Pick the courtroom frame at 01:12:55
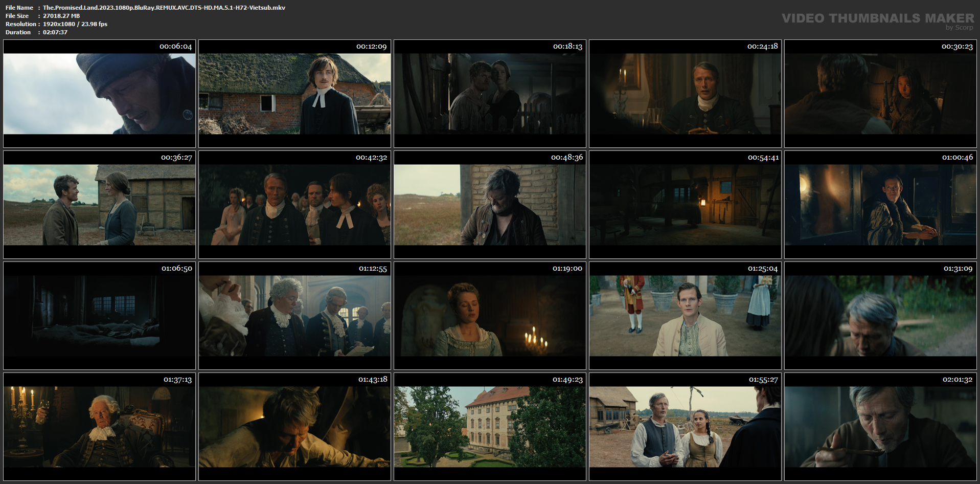The height and width of the screenshot is (484, 980). 294,316
